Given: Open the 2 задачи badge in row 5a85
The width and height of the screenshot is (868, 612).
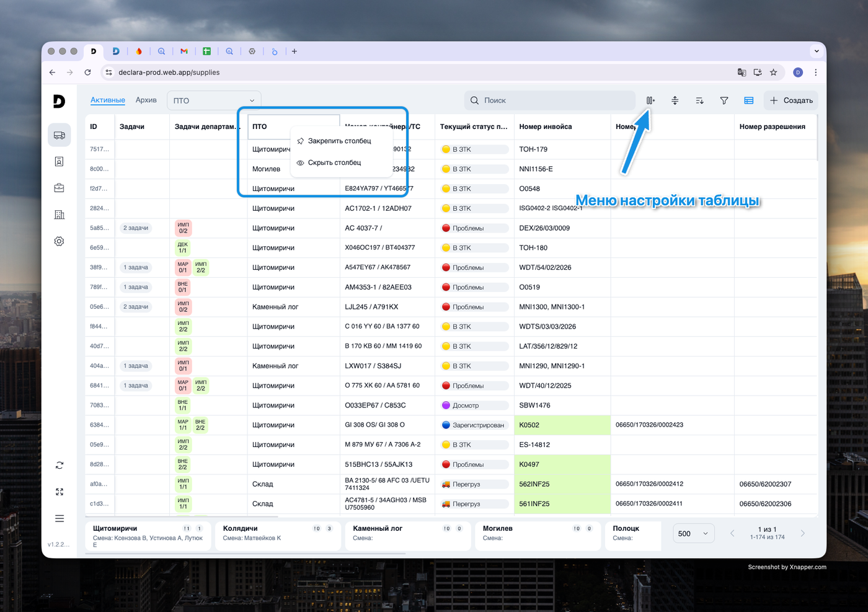Looking at the screenshot, I should click(136, 228).
